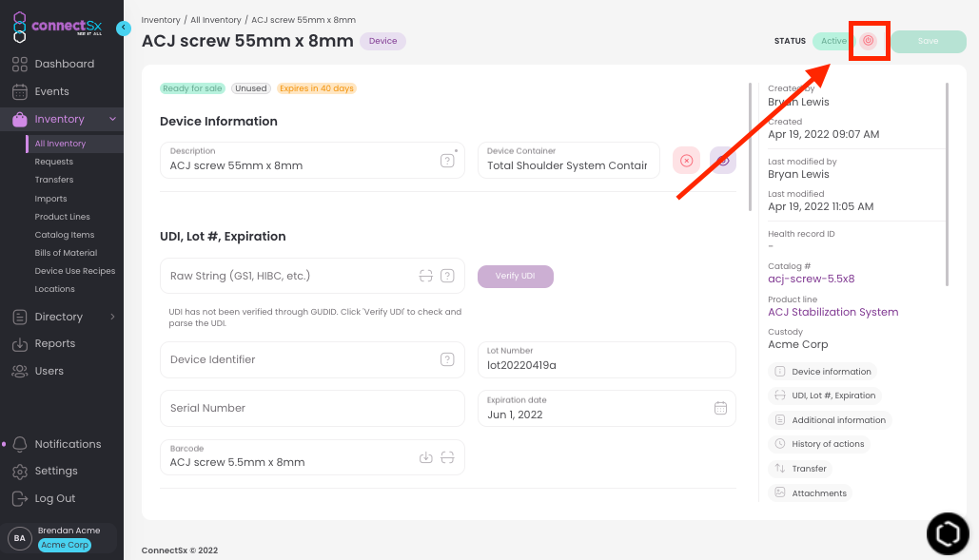Open the ACJ Stabilization System product line

click(832, 311)
